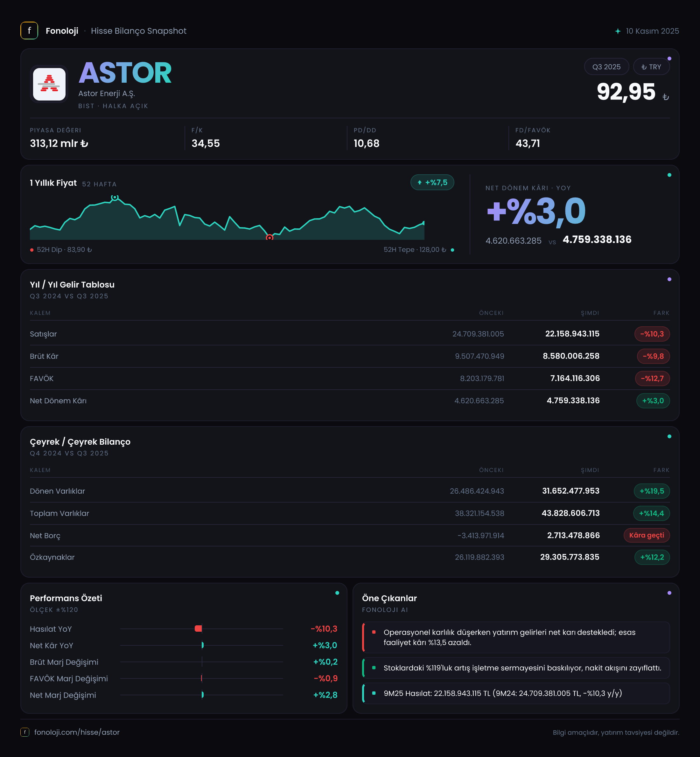Click the FAVÖK Marj Değişimi value -%0,9

(325, 679)
